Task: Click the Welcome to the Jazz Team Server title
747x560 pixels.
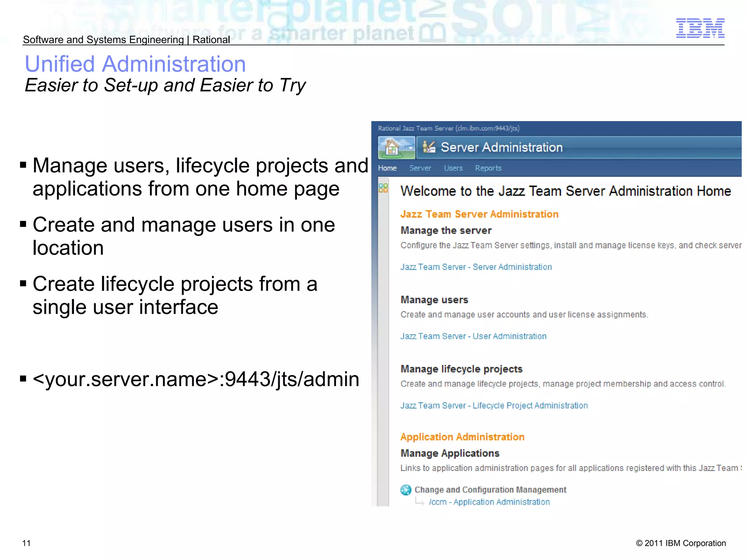Action: point(566,191)
